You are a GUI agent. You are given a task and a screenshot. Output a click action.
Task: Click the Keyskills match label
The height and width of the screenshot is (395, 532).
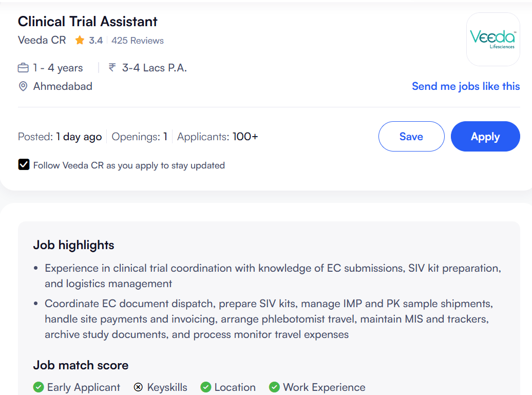167,387
